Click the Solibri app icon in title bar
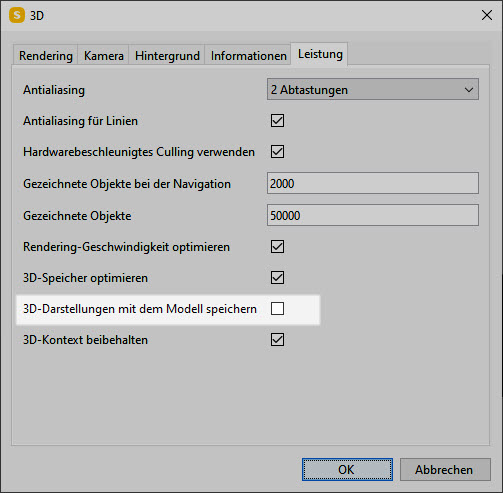The height and width of the screenshot is (493, 503). [x=17, y=15]
